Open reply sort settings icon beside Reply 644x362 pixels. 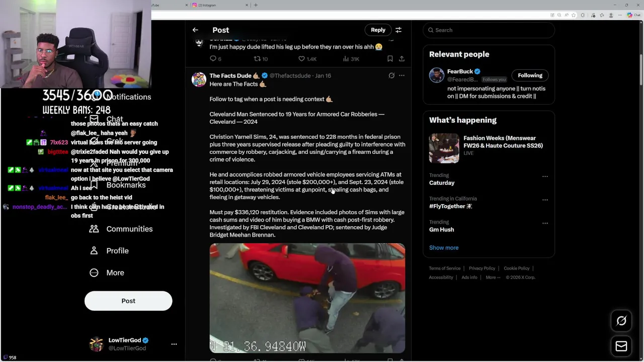click(398, 30)
